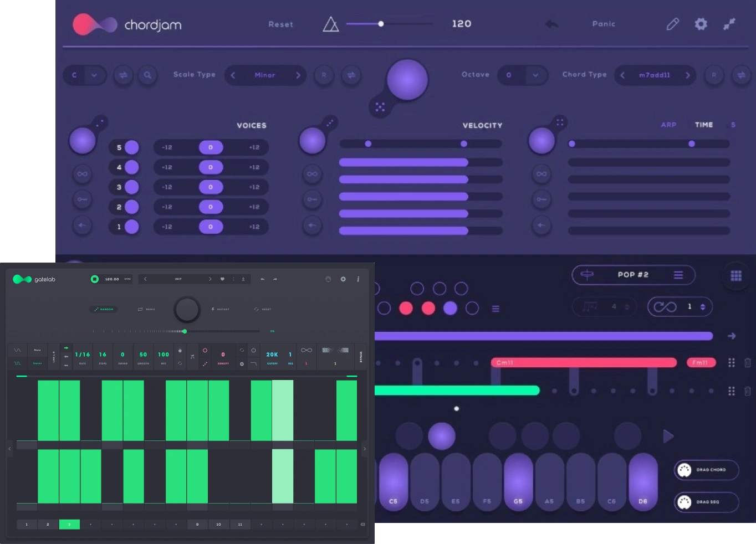Open the POP #2 preset menu
Viewport: 756px width, 544px height.
tap(678, 275)
